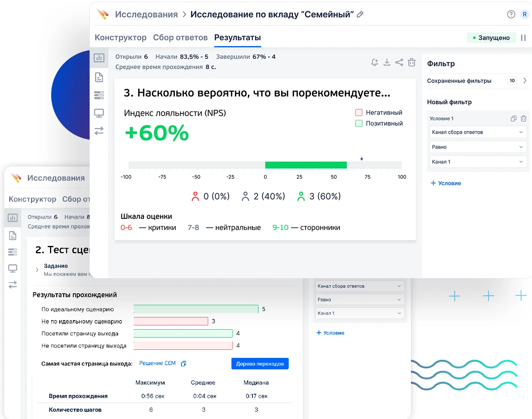This screenshot has width=532, height=419.
Task: Pause the running study with the pause icon
Action: pos(523,38)
